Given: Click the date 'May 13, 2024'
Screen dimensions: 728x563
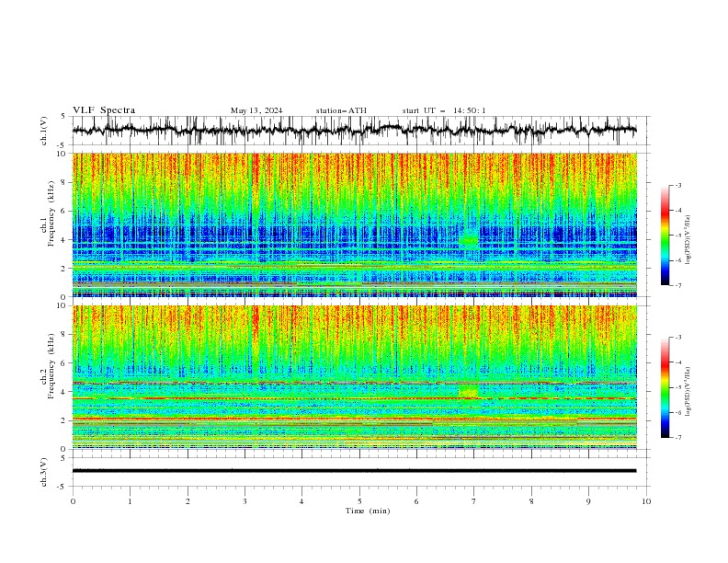Looking at the screenshot, I should [x=256, y=110].
